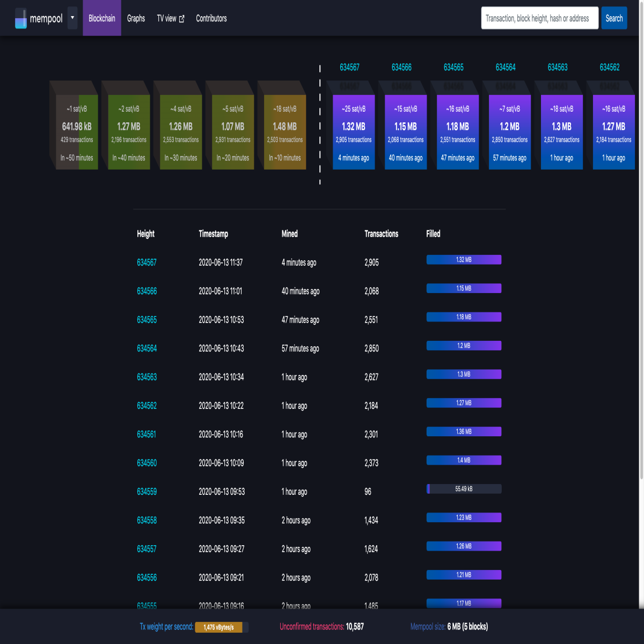Click the mempool logo icon
This screenshot has width=644, height=644.
[x=20, y=18]
